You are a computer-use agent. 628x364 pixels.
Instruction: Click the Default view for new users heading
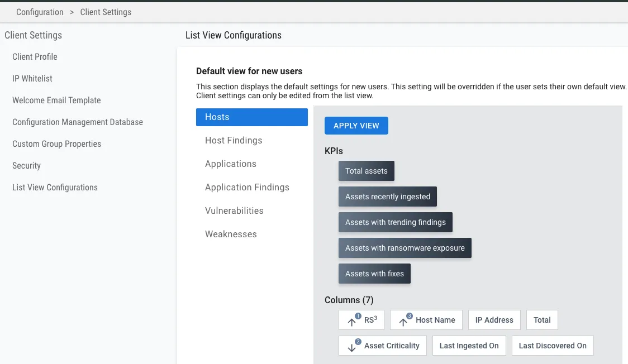(x=249, y=71)
